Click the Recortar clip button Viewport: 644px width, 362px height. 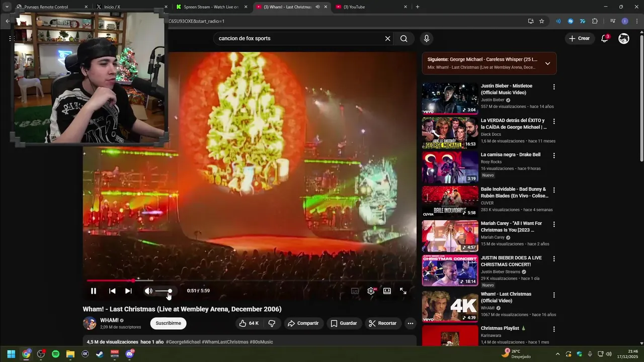383,323
